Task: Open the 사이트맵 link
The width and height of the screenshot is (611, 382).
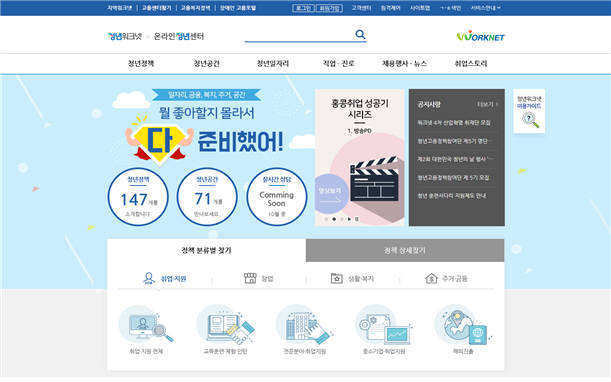Action: (x=420, y=8)
